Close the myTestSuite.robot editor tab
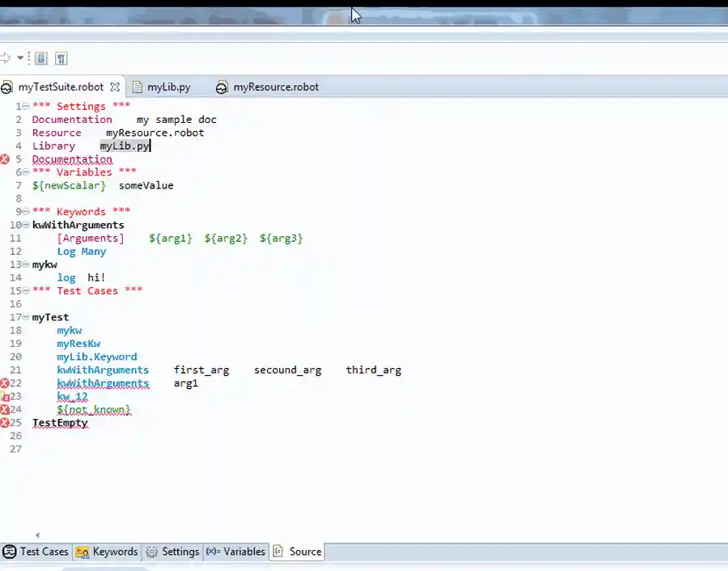Screen dimensions: 728x571 tap(115, 87)
